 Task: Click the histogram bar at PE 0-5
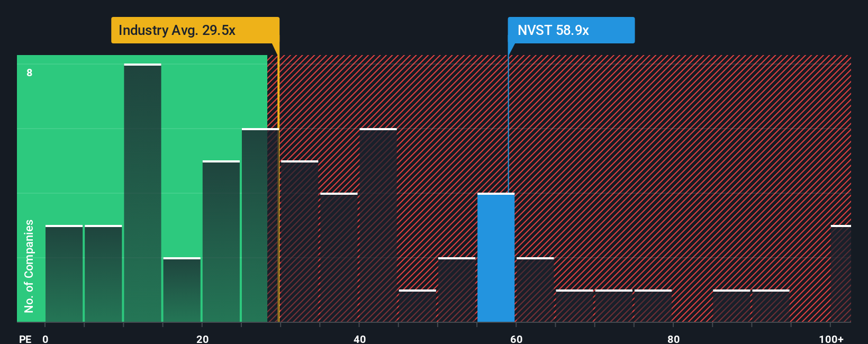(64, 274)
